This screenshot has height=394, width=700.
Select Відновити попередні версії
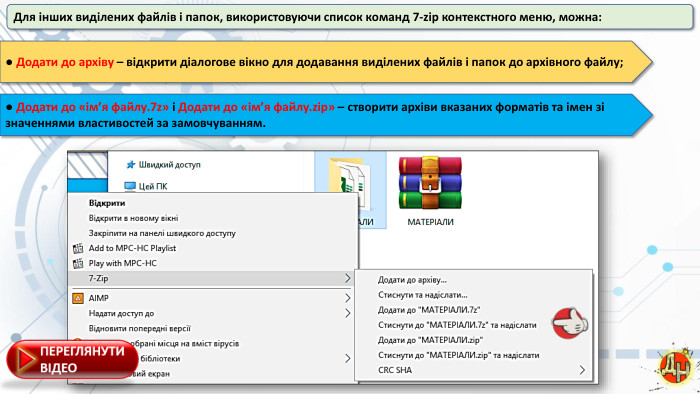139,328
